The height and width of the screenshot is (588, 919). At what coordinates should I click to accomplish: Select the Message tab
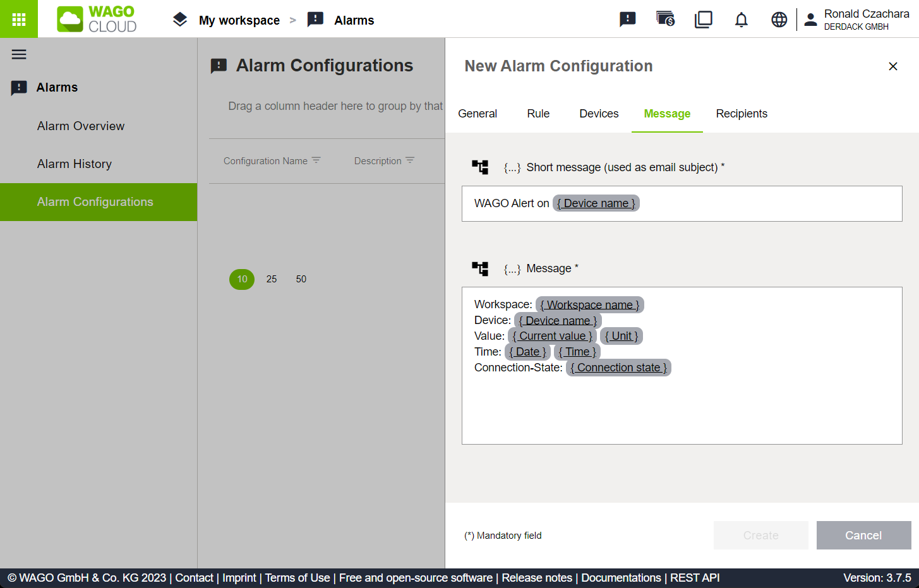(667, 114)
